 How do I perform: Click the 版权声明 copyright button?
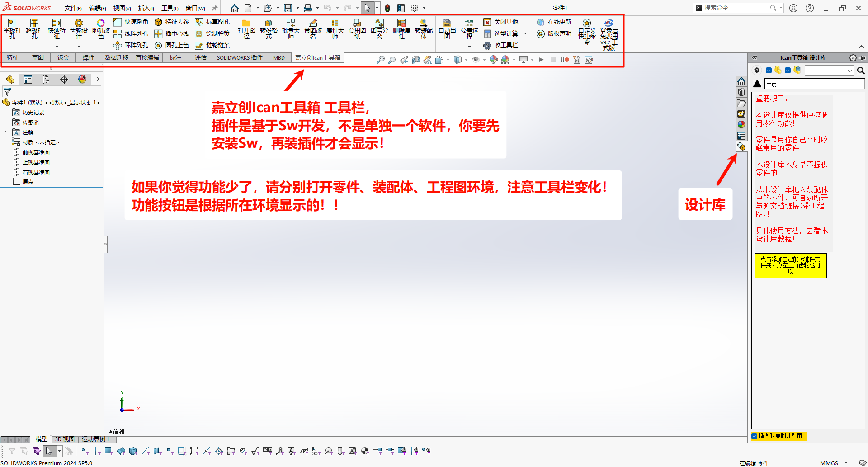[x=554, y=33]
